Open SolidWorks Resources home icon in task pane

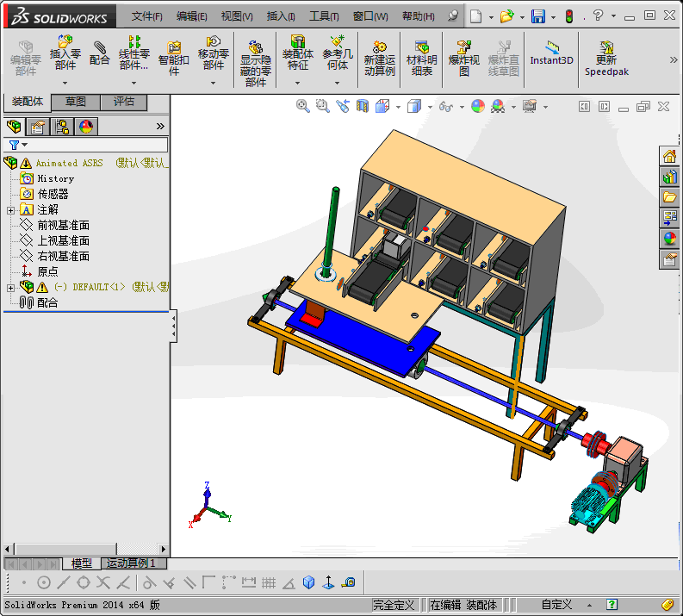coord(669,156)
